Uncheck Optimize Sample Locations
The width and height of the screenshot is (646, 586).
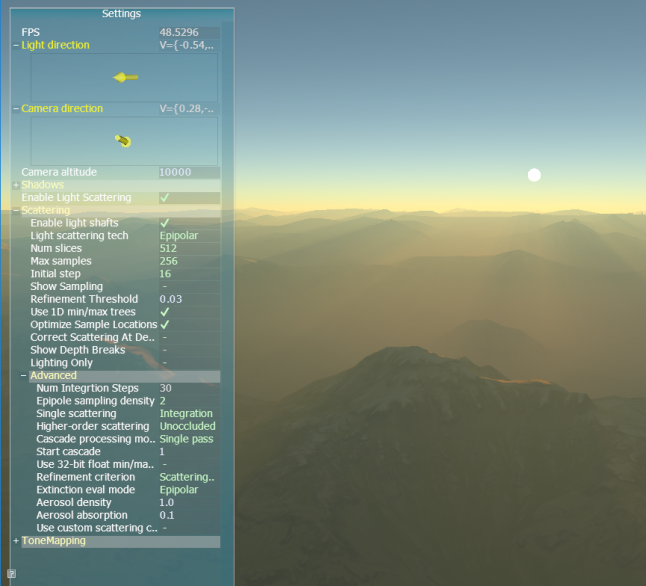(165, 325)
